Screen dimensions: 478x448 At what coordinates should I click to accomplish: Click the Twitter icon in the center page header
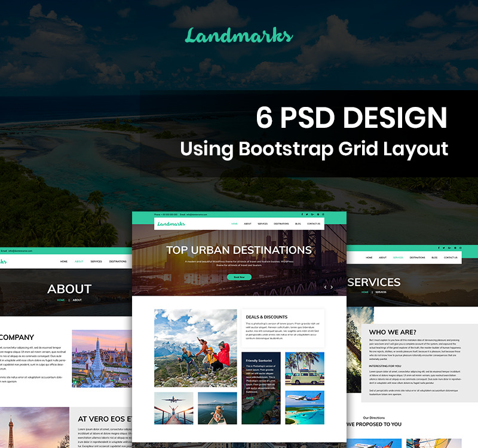tap(307, 214)
